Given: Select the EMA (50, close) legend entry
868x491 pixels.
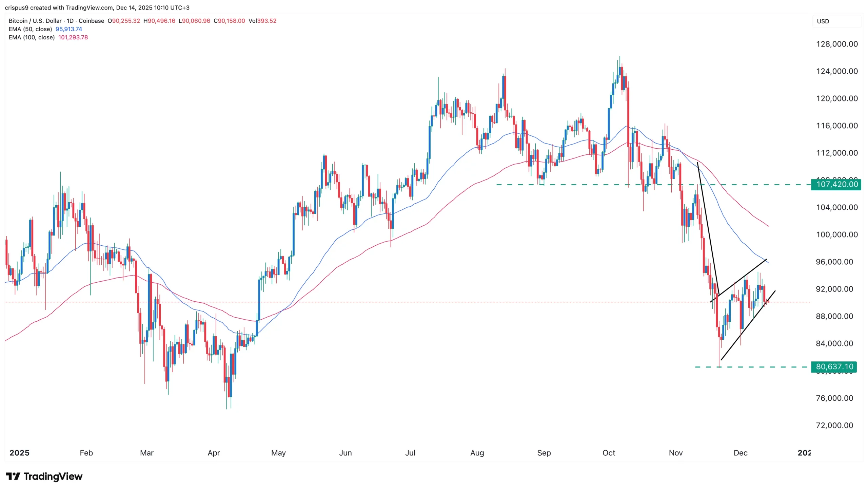Looking at the screenshot, I should tap(30, 29).
